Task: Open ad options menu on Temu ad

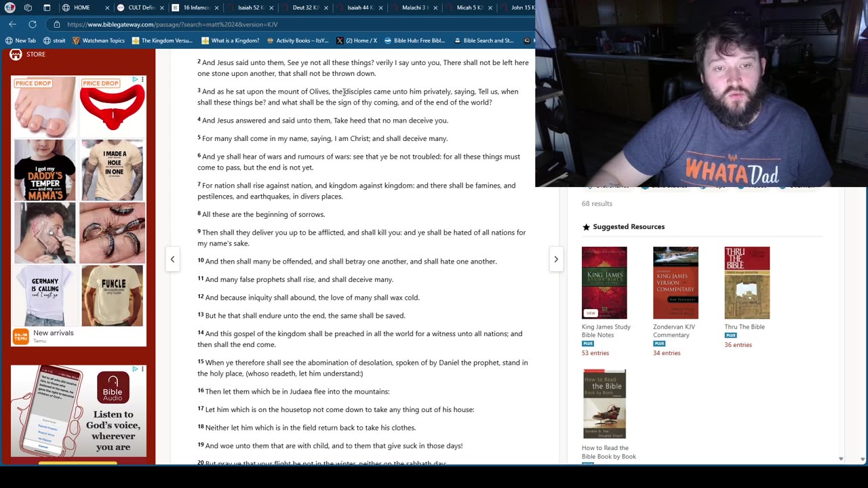Action: pos(142,79)
